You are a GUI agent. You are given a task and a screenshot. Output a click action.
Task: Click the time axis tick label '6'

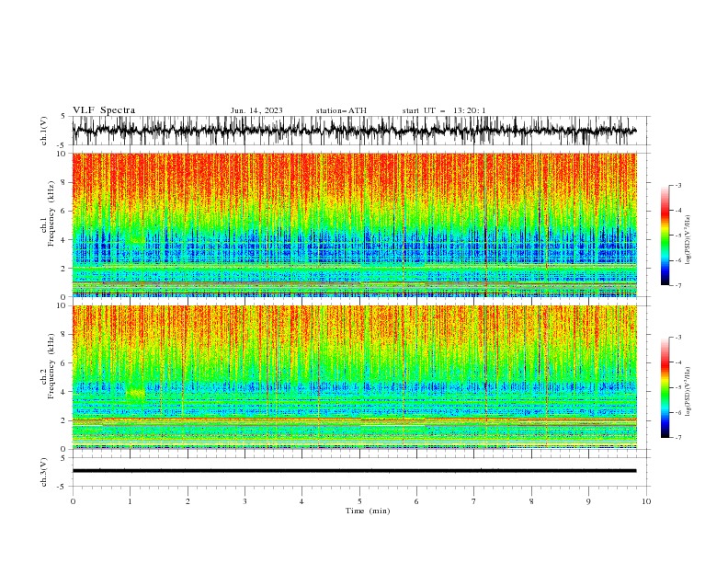click(416, 501)
